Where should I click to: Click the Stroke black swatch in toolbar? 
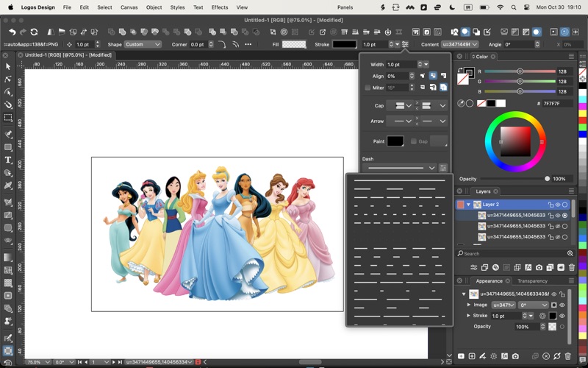click(344, 44)
